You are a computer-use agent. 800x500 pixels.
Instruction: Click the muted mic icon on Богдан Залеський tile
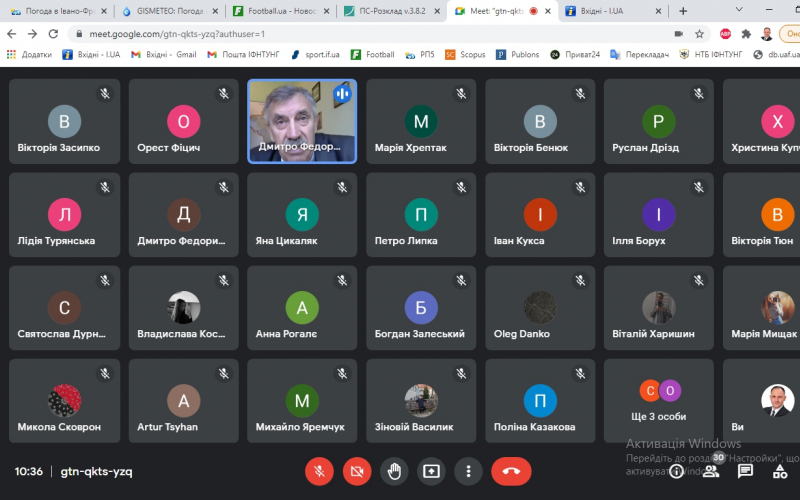(461, 280)
